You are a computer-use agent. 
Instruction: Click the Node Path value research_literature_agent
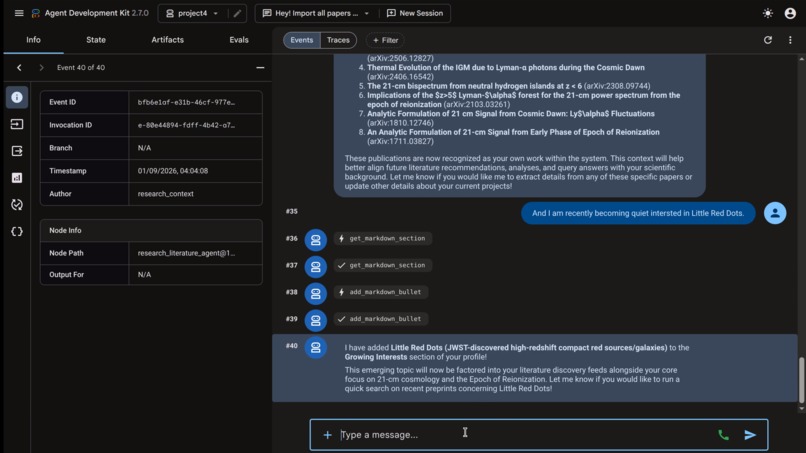[x=186, y=253]
